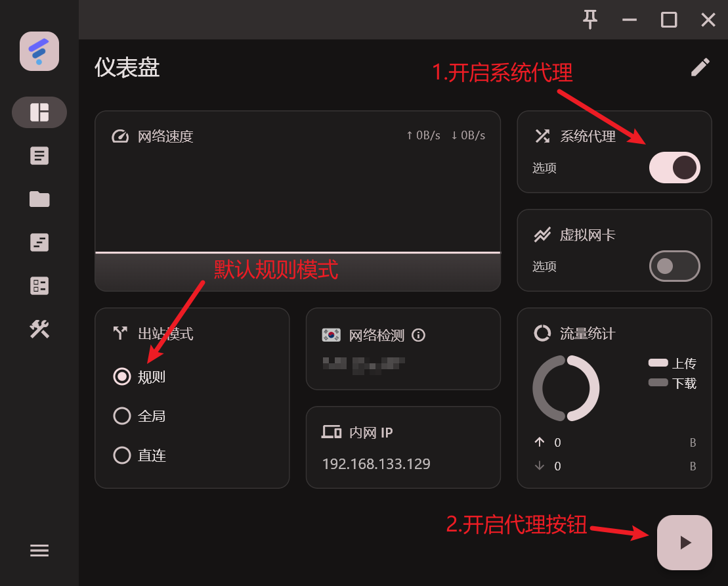Viewport: 728px width, 586px height.
Task: Pin the window with the pushpin icon
Action: pos(590,20)
